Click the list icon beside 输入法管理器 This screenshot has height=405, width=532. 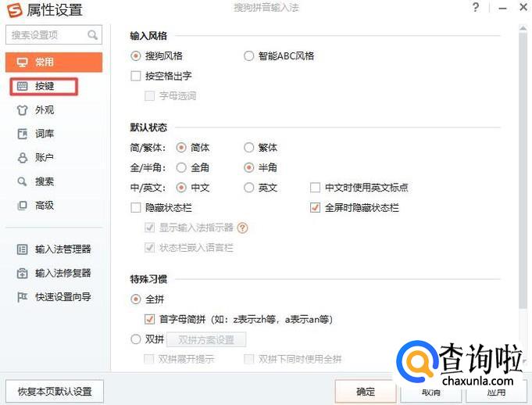[22, 249]
